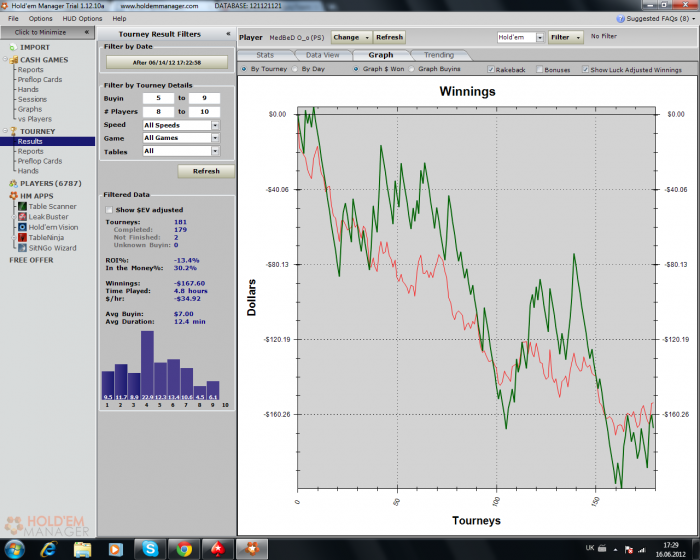Open Cash Games vs Players item

coord(35,119)
